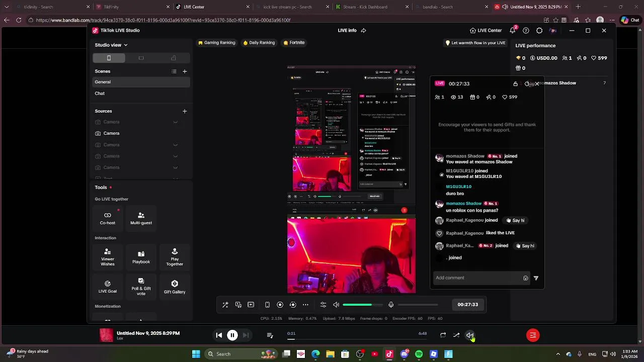Click the Fortnite tag chip

[294, 43]
